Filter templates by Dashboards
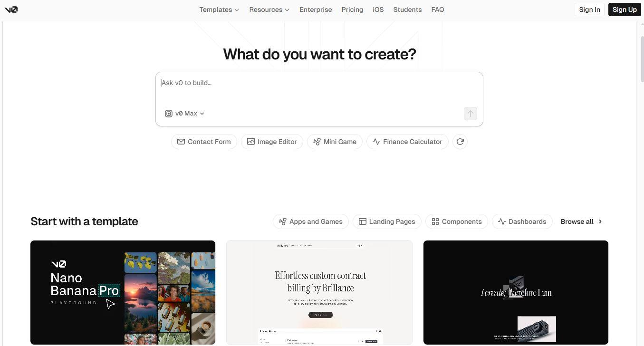 coord(522,221)
